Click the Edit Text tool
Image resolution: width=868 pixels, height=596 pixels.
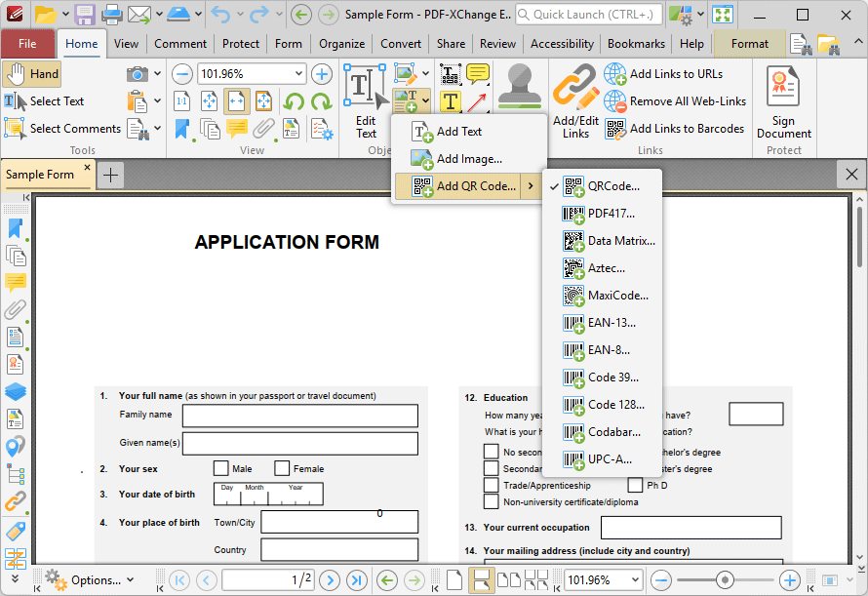point(366,100)
